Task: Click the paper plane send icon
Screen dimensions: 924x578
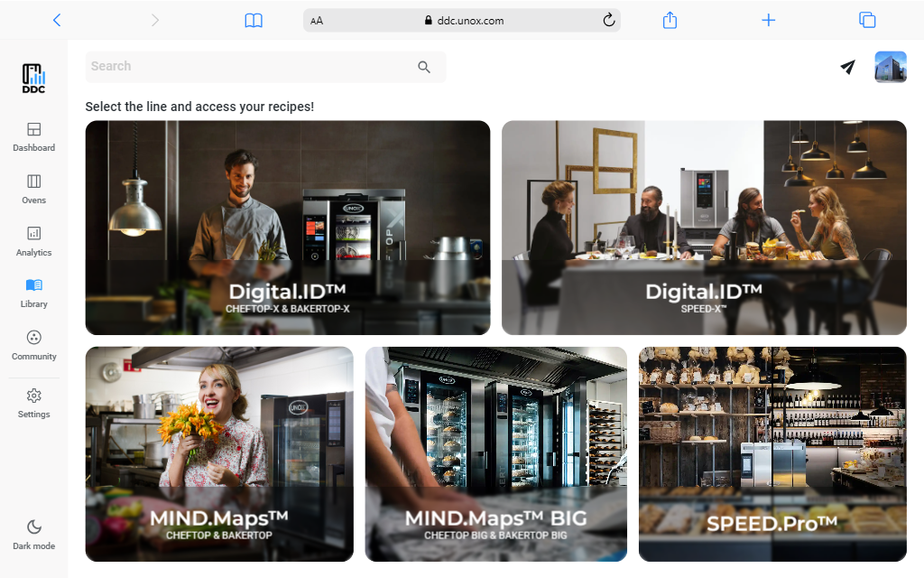Action: pyautogui.click(x=847, y=67)
